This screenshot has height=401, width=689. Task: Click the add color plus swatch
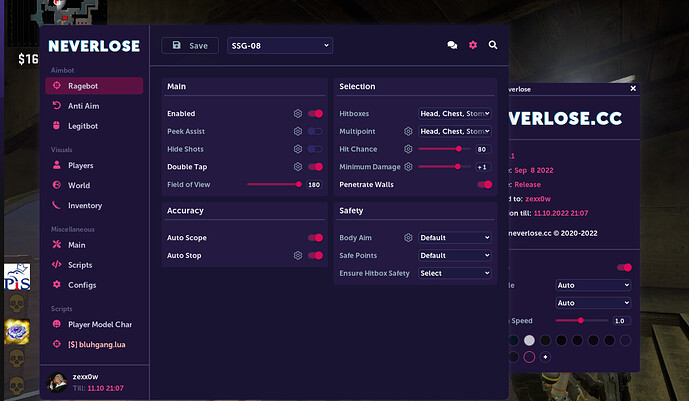545,357
